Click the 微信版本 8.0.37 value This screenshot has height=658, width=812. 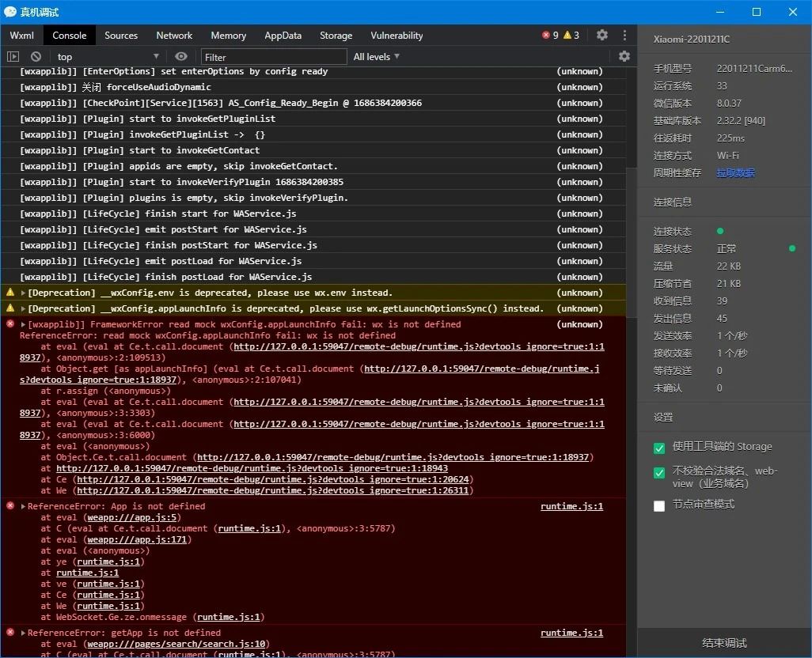[x=729, y=103]
